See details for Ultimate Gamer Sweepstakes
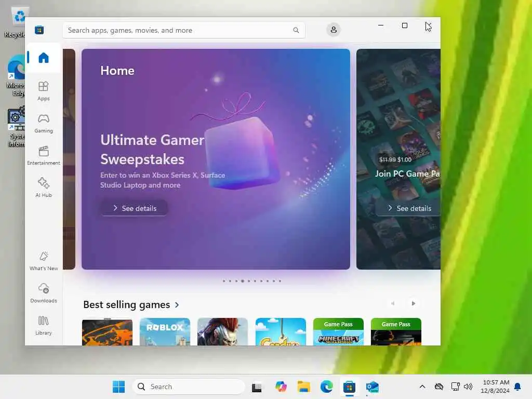 click(135, 208)
